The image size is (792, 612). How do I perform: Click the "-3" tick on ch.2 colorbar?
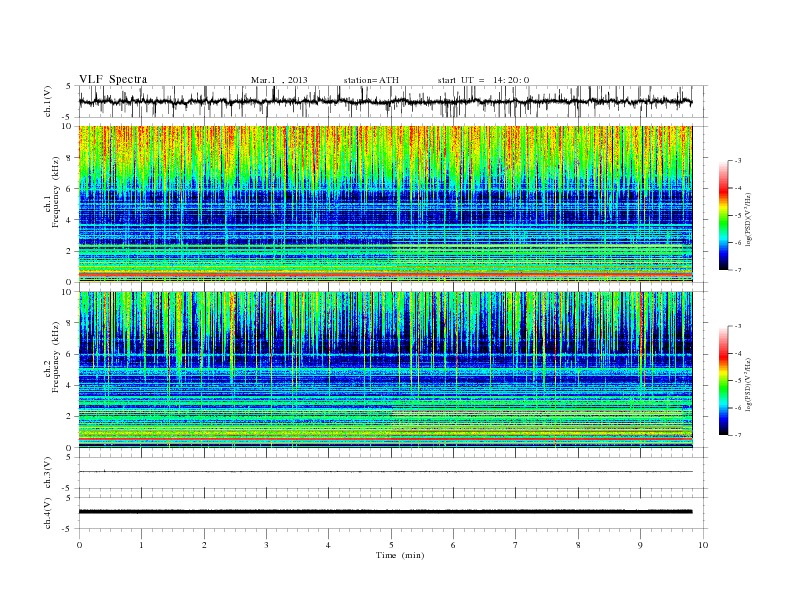click(x=738, y=326)
